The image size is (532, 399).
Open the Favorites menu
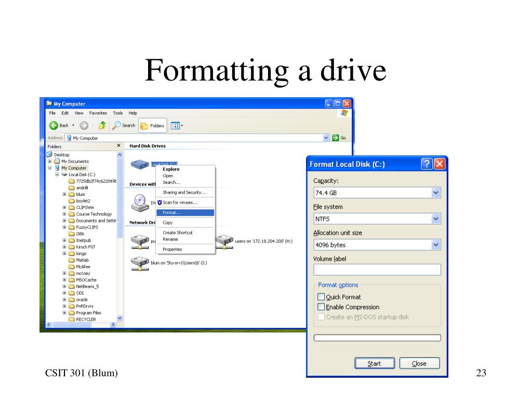(98, 113)
